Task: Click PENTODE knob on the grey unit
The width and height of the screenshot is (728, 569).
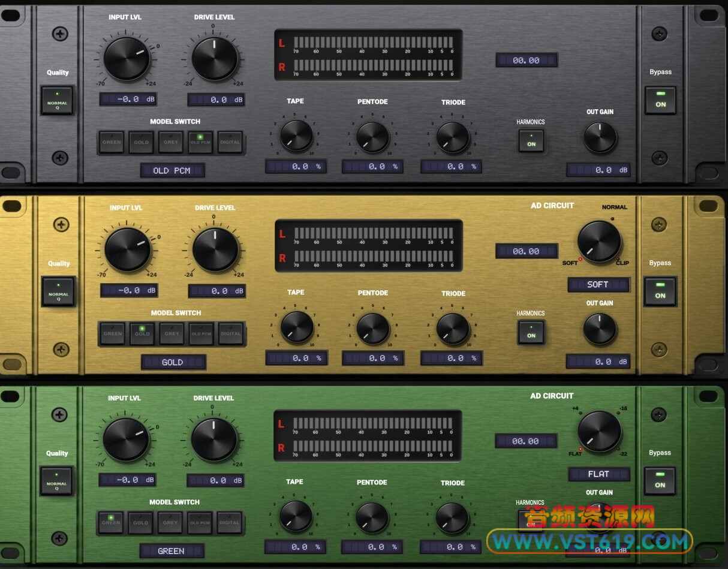Action: tap(373, 137)
